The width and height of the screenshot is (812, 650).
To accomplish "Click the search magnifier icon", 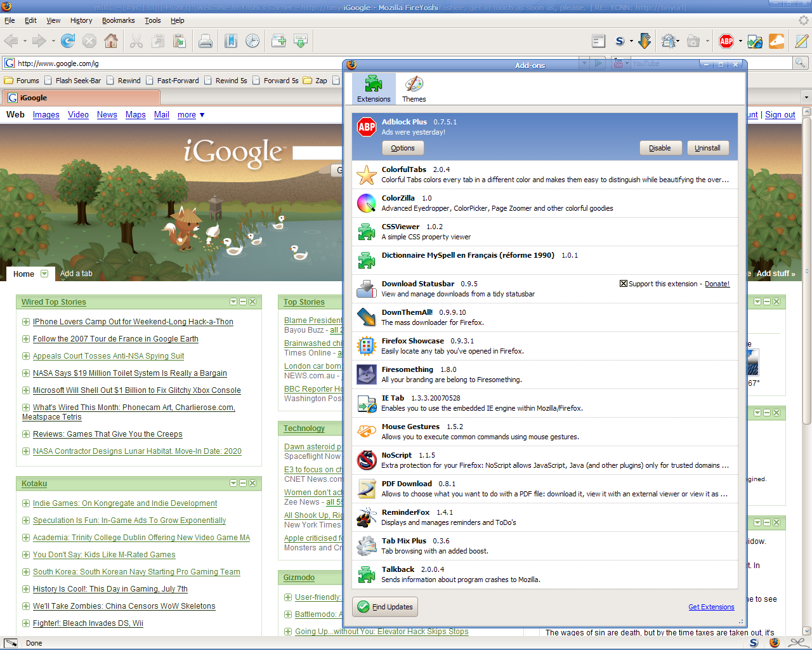I will [801, 63].
